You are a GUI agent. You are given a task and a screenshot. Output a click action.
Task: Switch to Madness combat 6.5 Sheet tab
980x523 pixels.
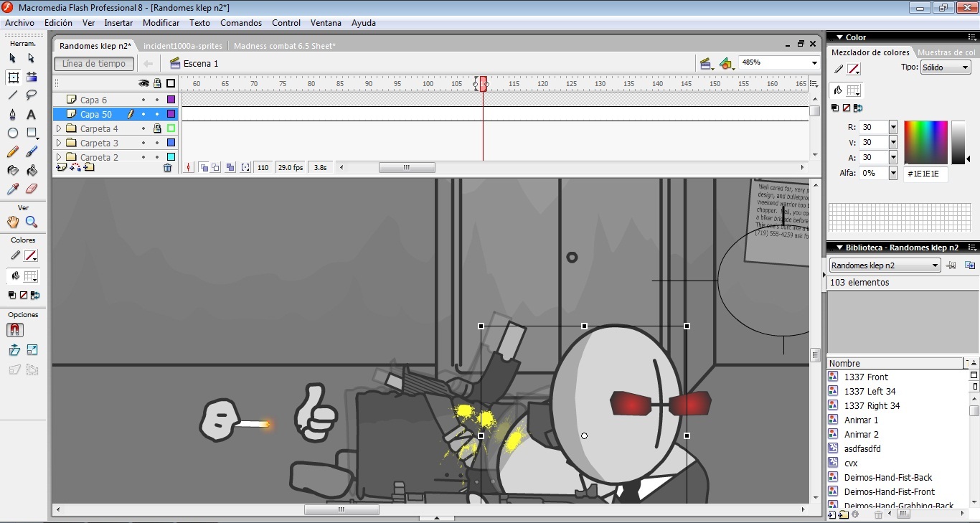click(285, 46)
